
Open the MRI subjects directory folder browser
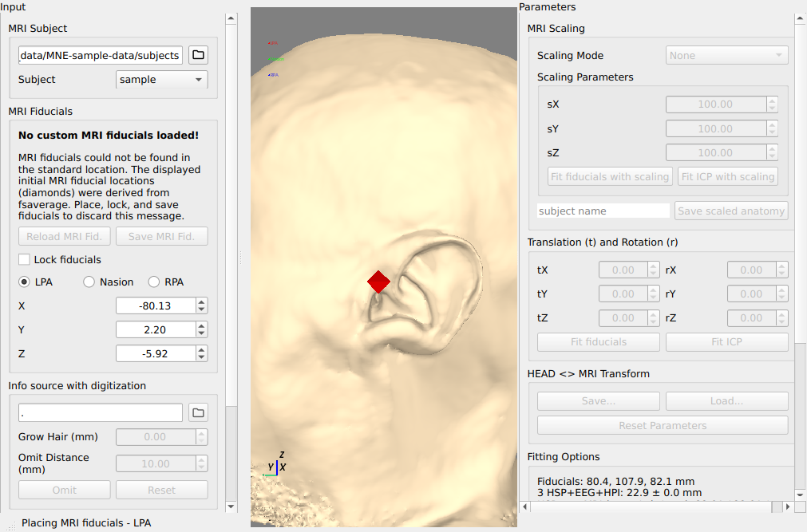pyautogui.click(x=199, y=55)
